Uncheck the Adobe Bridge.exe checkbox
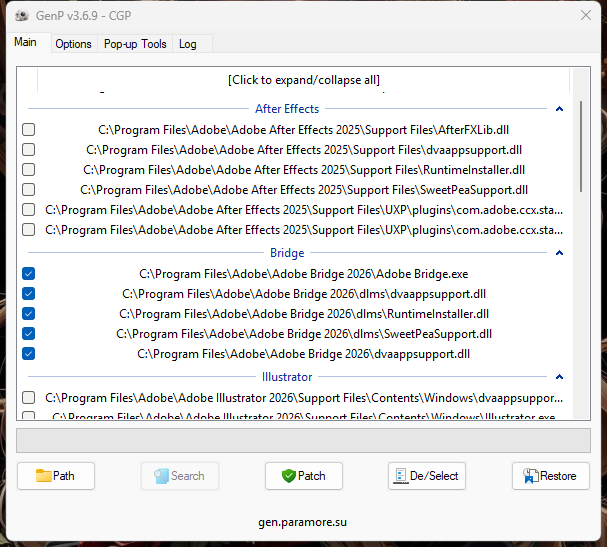The height and width of the screenshot is (547, 607). coord(29,273)
